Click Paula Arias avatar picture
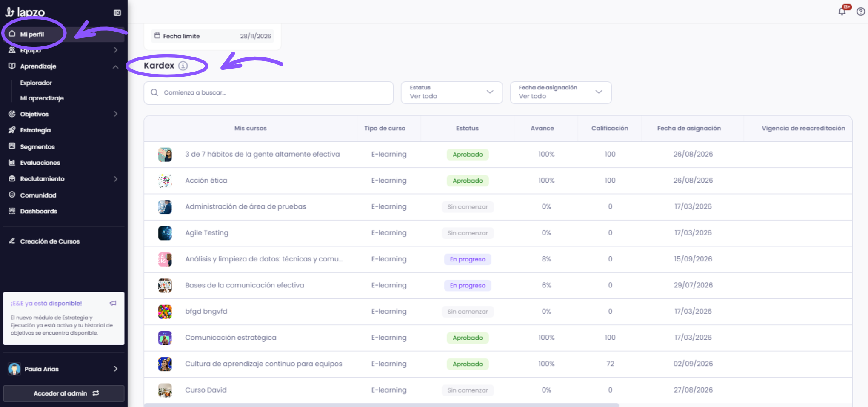 14,369
